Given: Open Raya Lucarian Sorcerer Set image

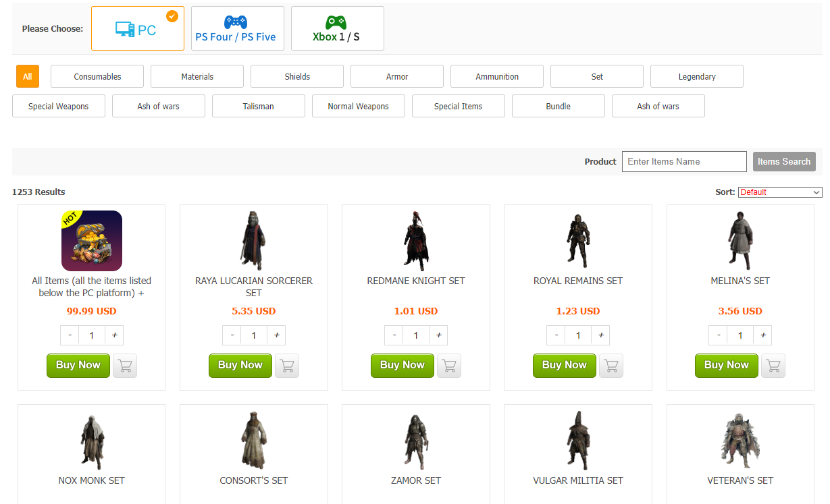Looking at the screenshot, I should coord(254,241).
